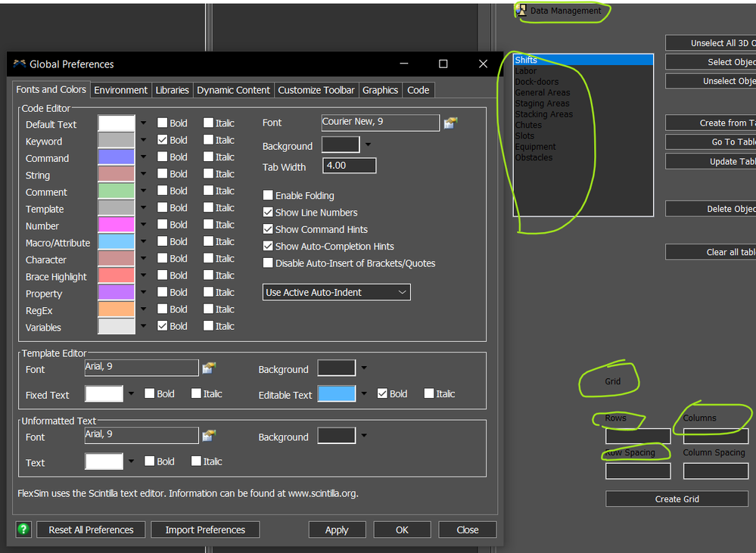
Task: Open the Use Active Auto-Indent dropdown
Action: 337,292
